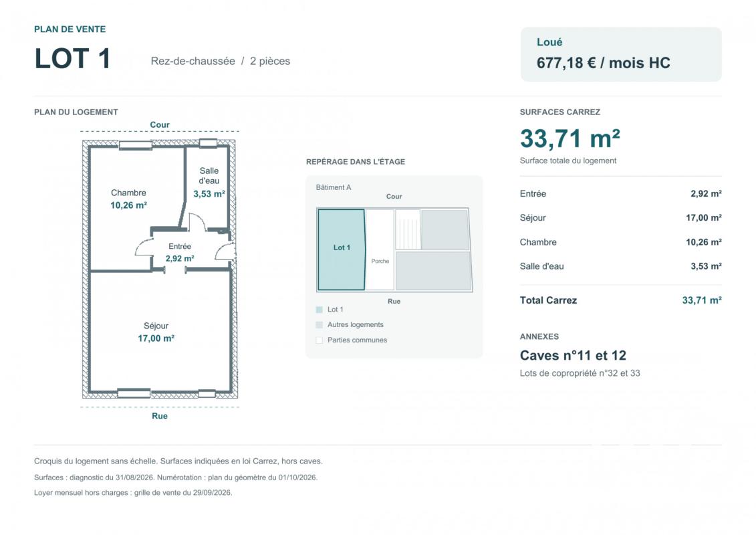Click the "Cour" label above the floor plan
This screenshot has width=756, height=535.
click(x=160, y=125)
